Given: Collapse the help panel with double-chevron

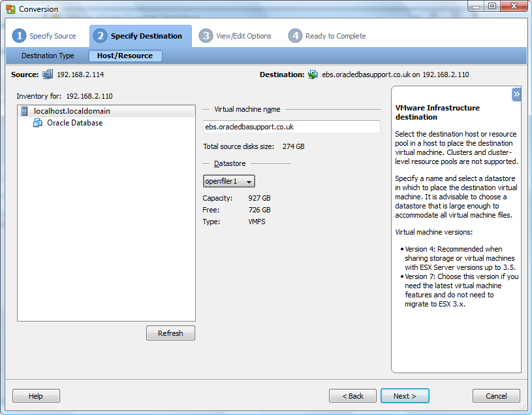Looking at the screenshot, I should click(x=516, y=94).
